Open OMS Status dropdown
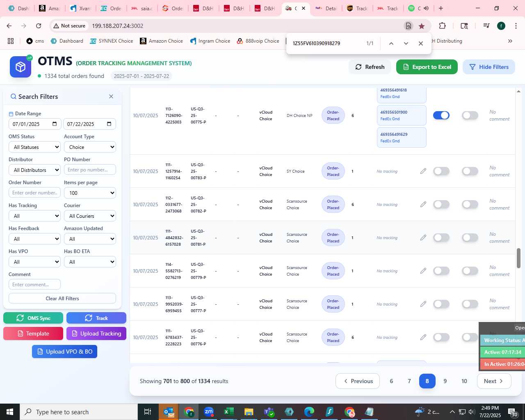 pyautogui.click(x=35, y=147)
